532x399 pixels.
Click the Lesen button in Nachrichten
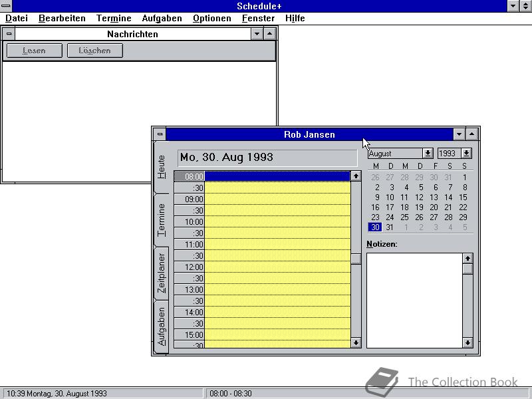click(x=35, y=51)
